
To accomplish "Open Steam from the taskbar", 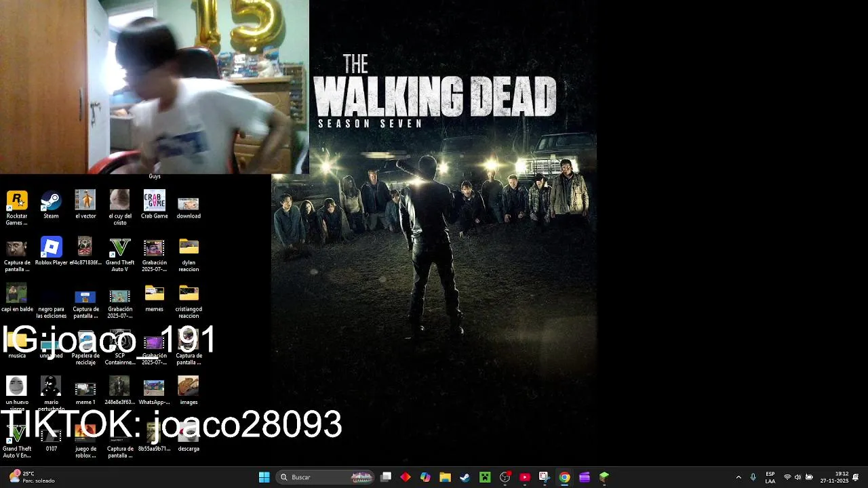I will 465,477.
